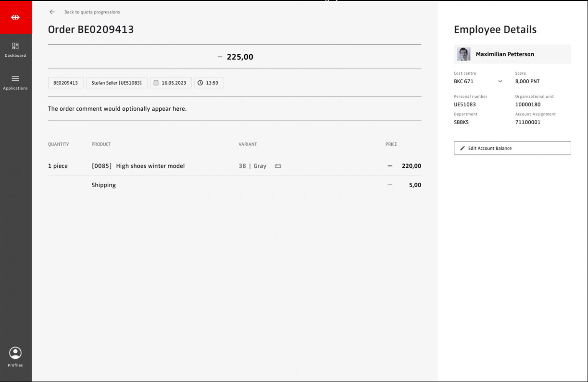Open the Dashboard grid icon
588x382 pixels.
pos(15,46)
